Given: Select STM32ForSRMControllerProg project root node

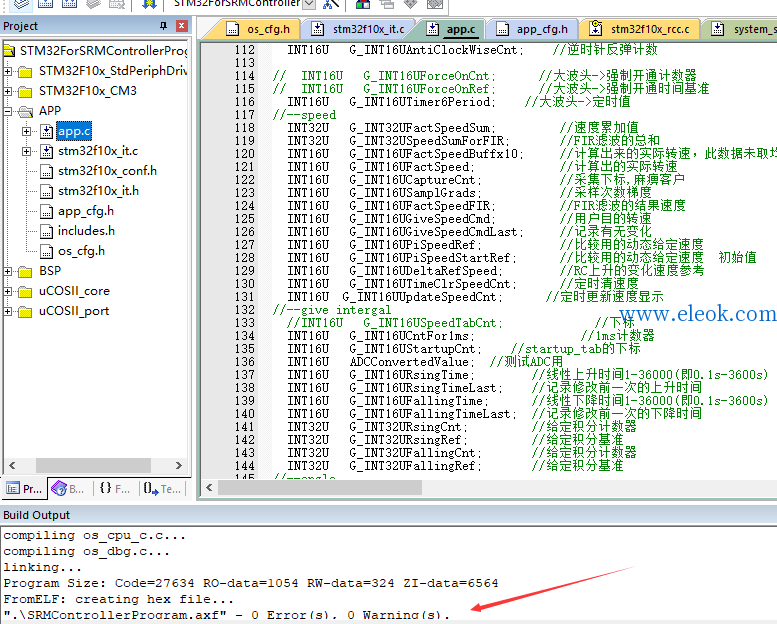Looking at the screenshot, I should (x=103, y=51).
